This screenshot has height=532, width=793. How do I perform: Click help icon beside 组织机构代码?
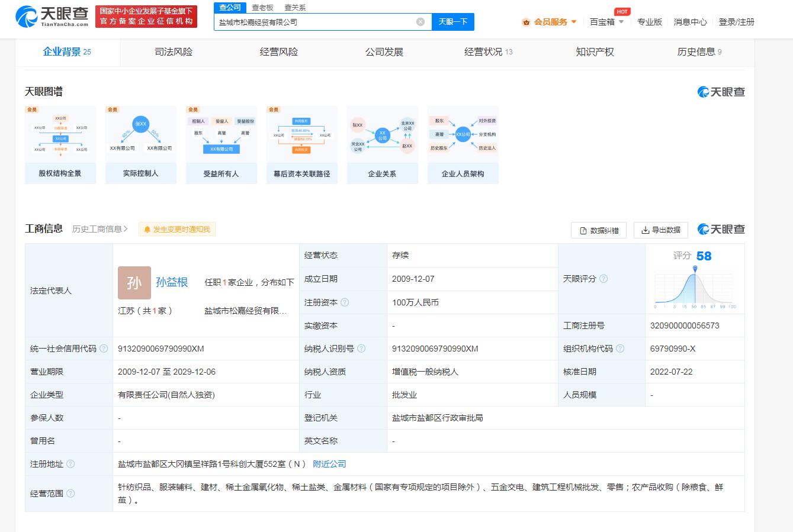(620, 349)
